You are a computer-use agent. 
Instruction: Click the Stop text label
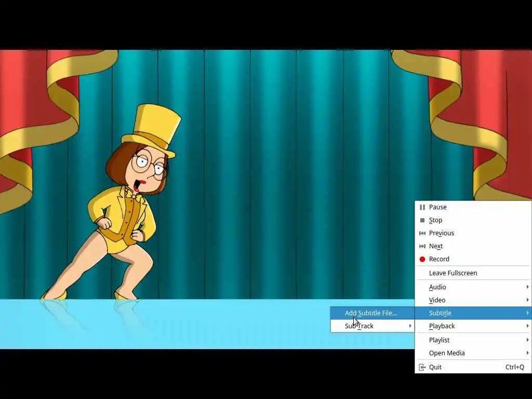point(436,220)
